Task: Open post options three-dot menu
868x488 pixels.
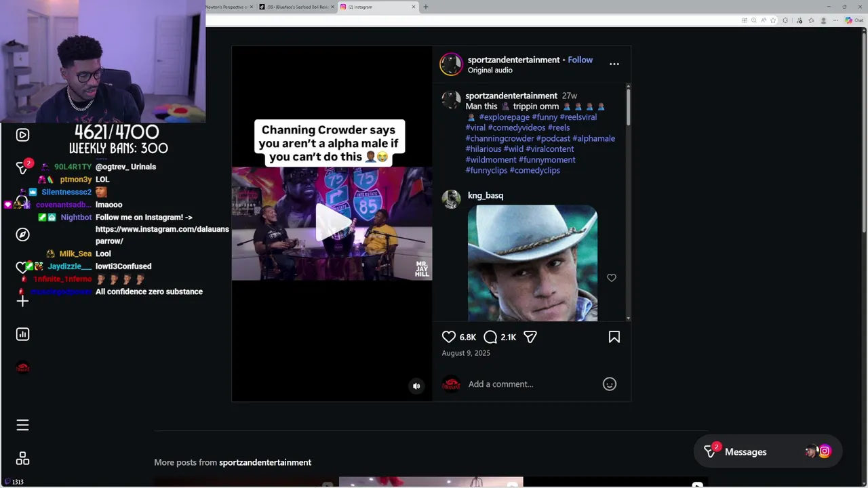Action: [614, 64]
